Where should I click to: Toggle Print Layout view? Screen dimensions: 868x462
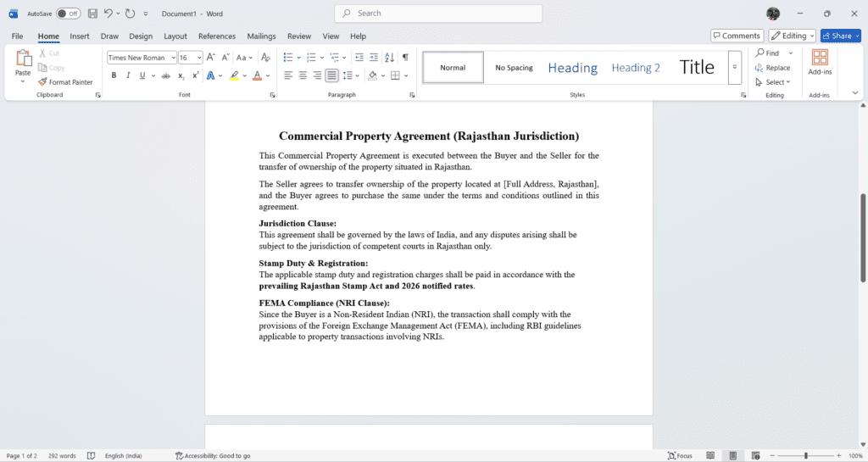point(733,455)
